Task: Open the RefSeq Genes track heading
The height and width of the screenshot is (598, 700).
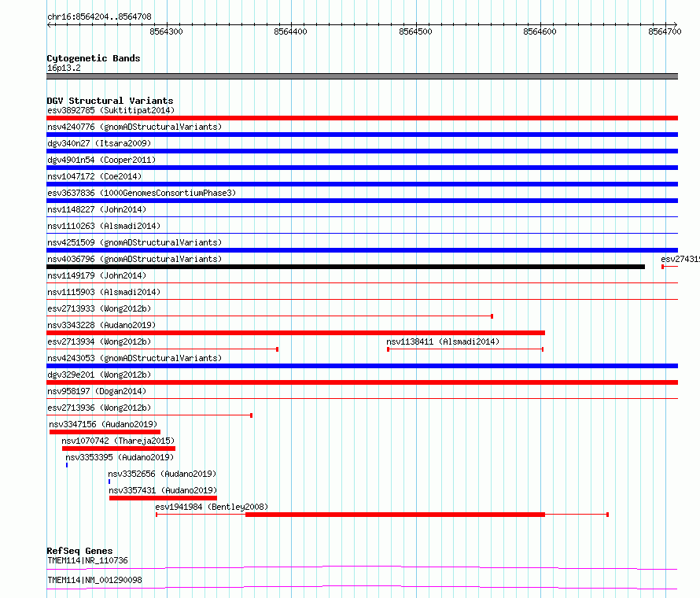Action: click(x=79, y=551)
